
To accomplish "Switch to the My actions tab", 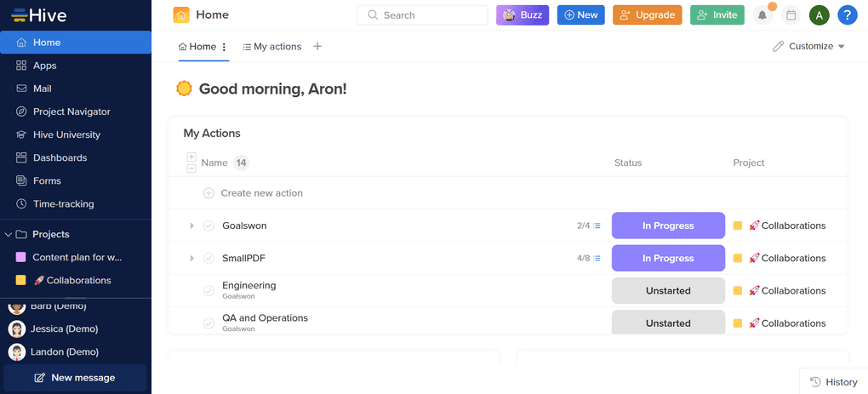I will (x=272, y=47).
